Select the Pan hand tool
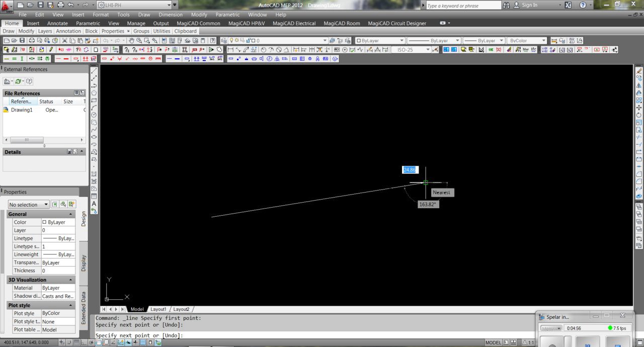The height and width of the screenshot is (347, 644). (x=131, y=41)
